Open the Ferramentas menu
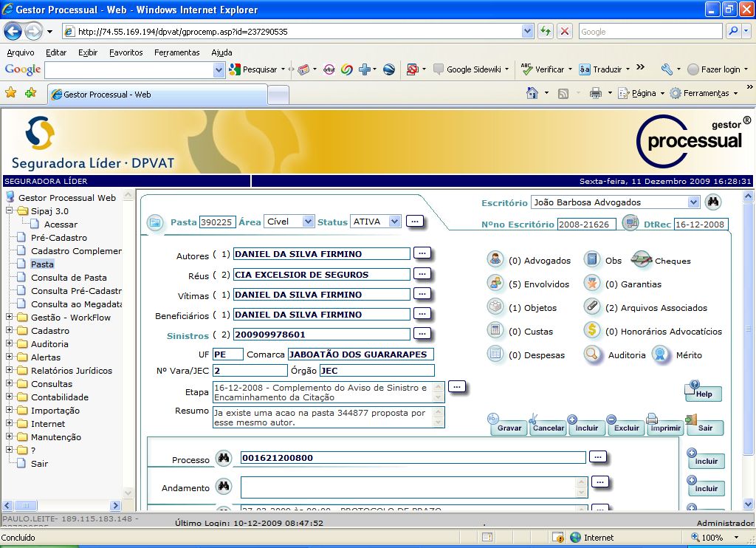The width and height of the screenshot is (756, 548). pyautogui.click(x=176, y=52)
